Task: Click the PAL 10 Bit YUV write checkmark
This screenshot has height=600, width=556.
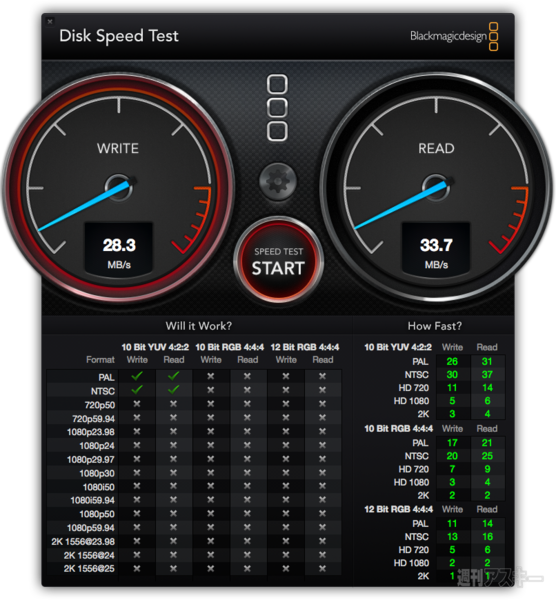Action: point(137,376)
